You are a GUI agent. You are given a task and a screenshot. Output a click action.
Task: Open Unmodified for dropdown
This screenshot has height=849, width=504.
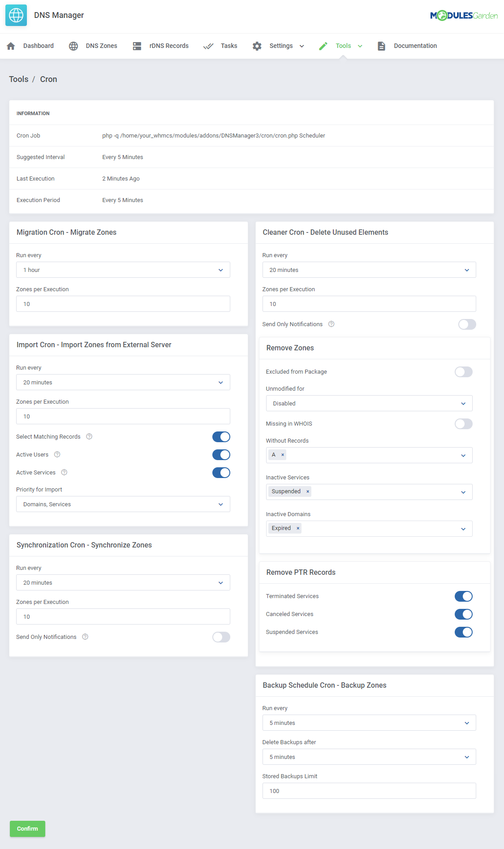coord(369,403)
